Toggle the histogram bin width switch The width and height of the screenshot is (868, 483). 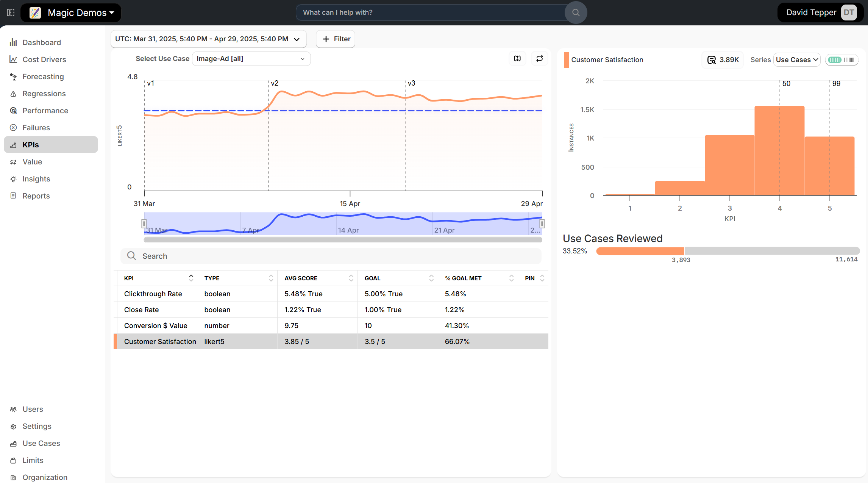click(841, 60)
